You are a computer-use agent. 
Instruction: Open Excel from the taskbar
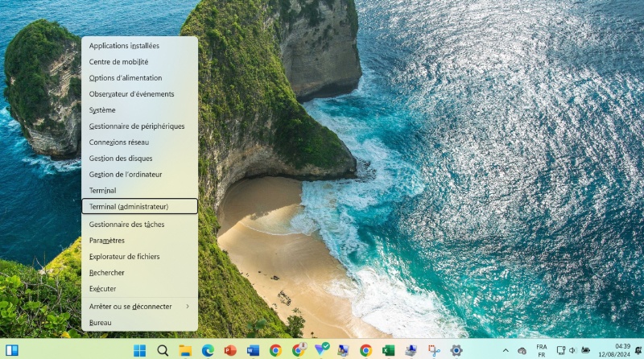point(388,350)
